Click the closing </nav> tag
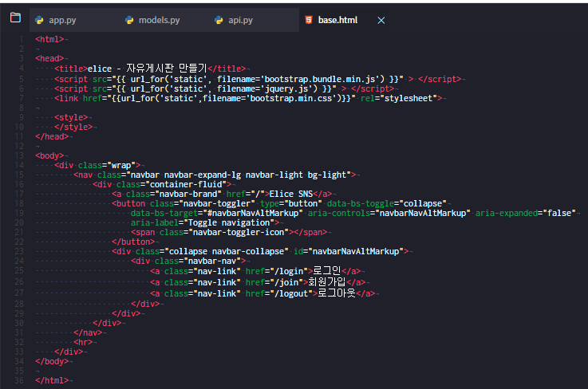This screenshot has width=588, height=389. [88, 332]
